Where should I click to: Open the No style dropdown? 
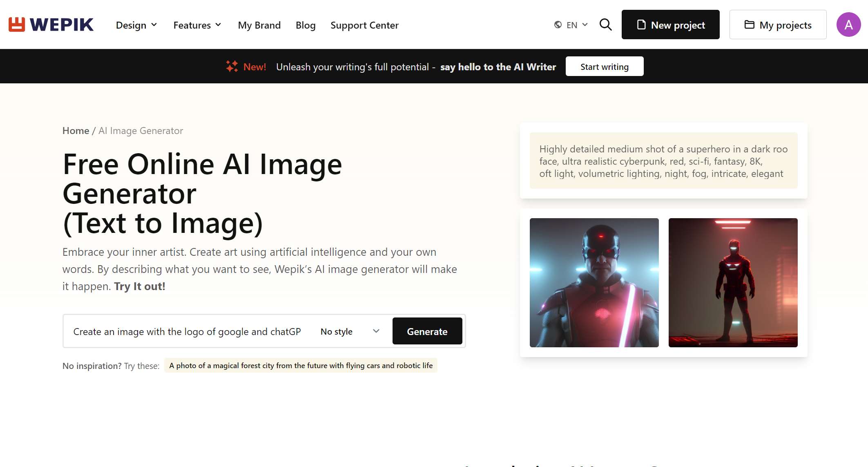pos(350,331)
